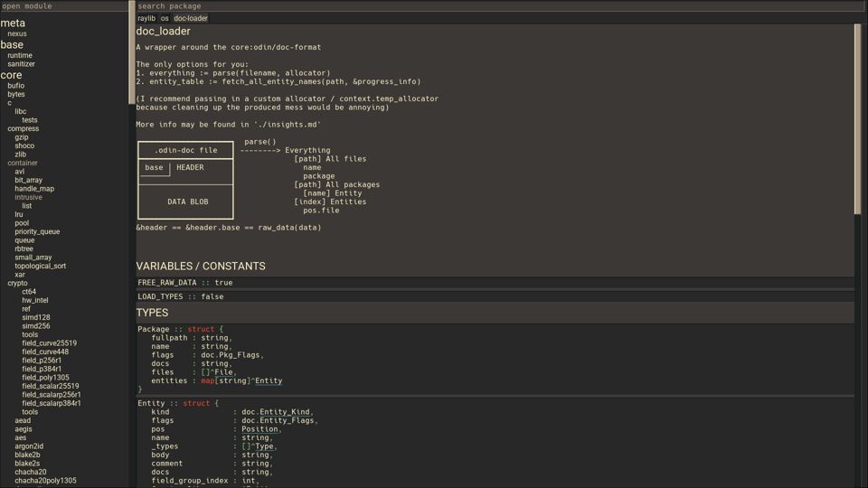Viewport: 868px width, 488px height.
Task: Click the main documentation vertical scrollbar
Action: pos(858,117)
